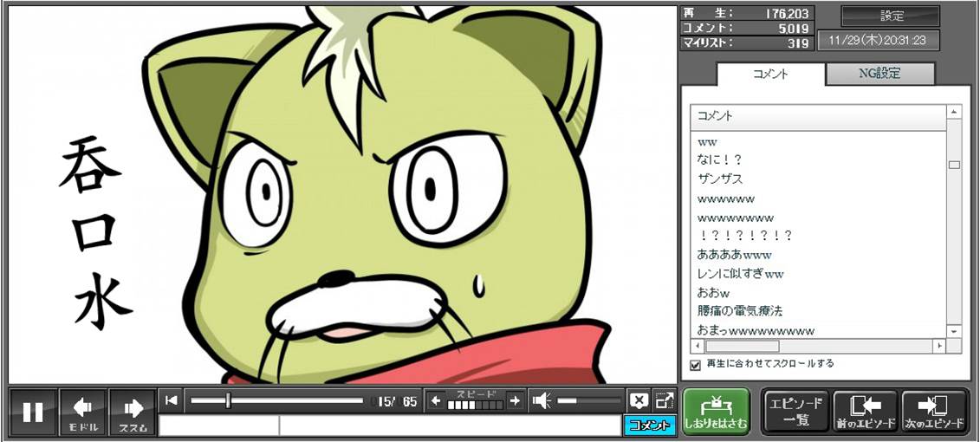Click the video seek bar
Viewport: 980px width, 442px height.
[x=276, y=400]
